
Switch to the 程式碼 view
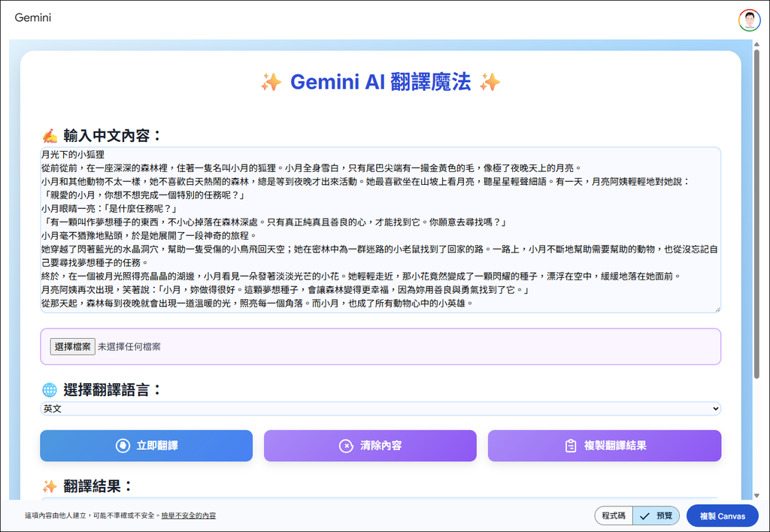(614, 516)
